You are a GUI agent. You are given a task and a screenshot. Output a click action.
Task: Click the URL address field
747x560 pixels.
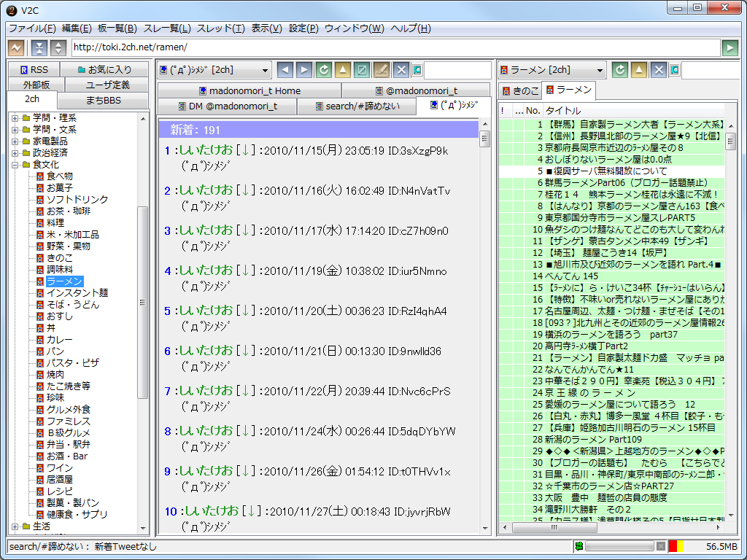395,47
